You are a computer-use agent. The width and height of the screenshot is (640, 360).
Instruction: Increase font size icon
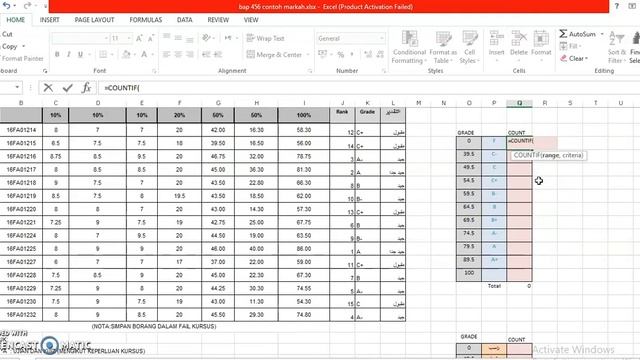tap(139, 38)
